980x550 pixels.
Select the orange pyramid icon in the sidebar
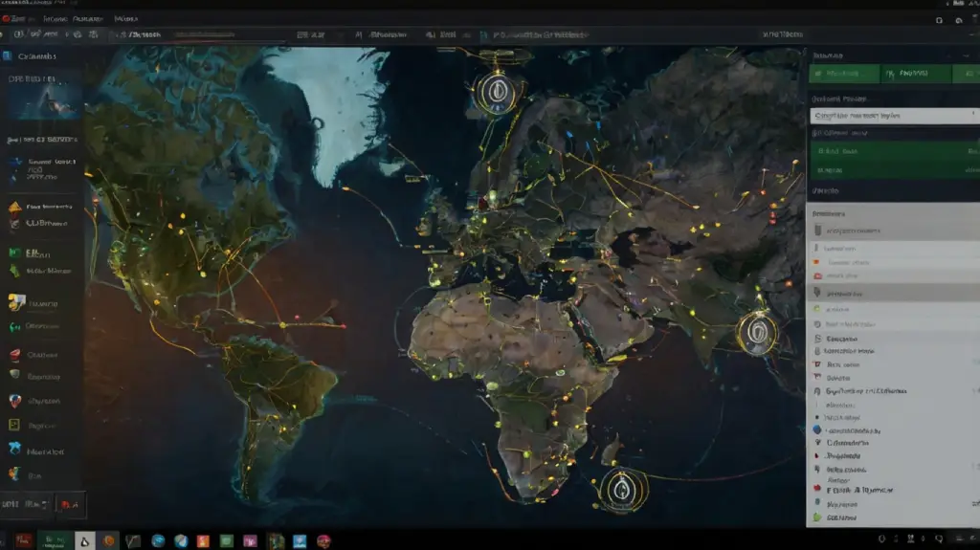14,206
